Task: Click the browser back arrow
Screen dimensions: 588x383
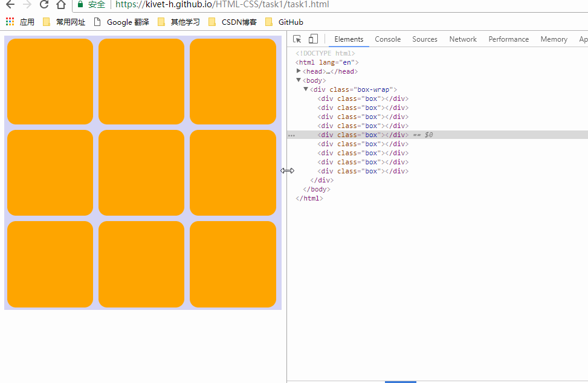Action: click(10, 5)
